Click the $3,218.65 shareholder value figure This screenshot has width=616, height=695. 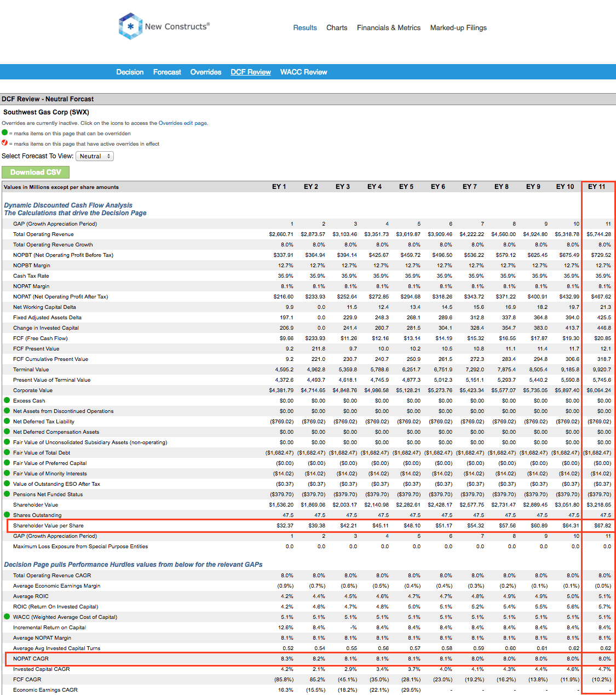coord(599,504)
